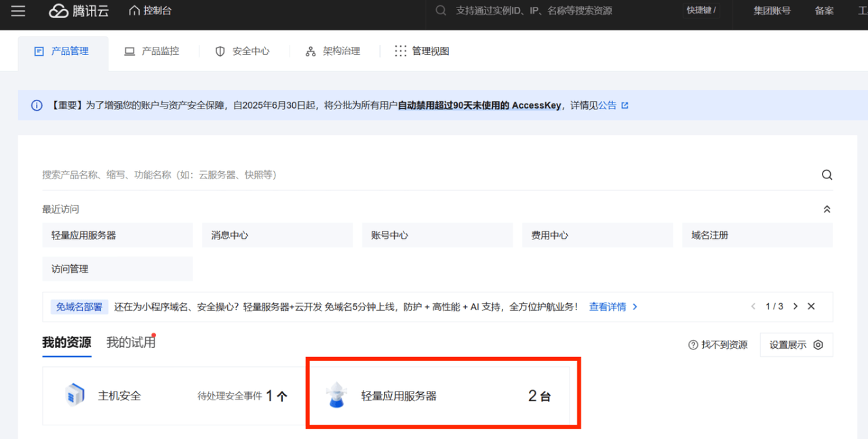Image resolution: width=868 pixels, height=439 pixels.
Task: Click the console home icon
Action: point(134,11)
